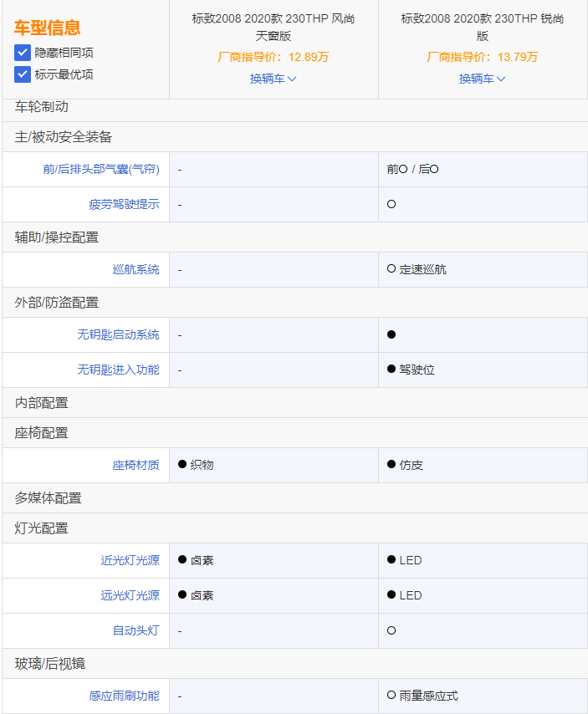Screen dimensions: 588x714
Task: Click the standard dot in 无钥匙启动系统 row
Action: pyautogui.click(x=391, y=334)
